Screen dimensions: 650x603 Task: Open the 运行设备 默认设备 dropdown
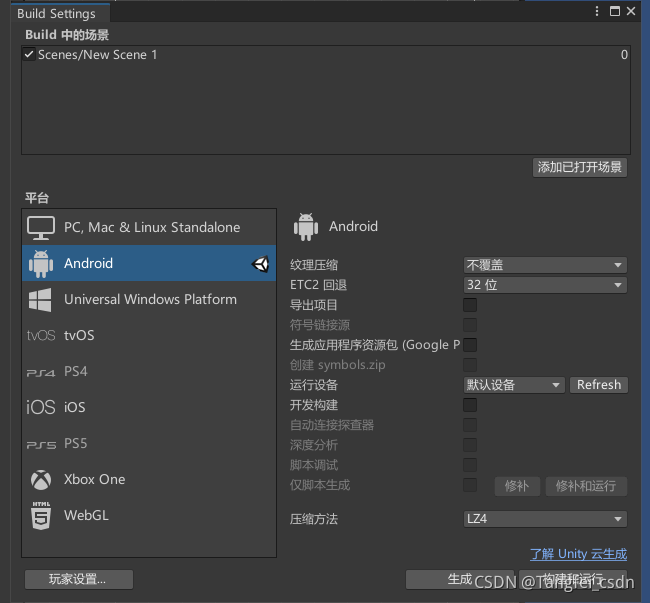(x=514, y=385)
